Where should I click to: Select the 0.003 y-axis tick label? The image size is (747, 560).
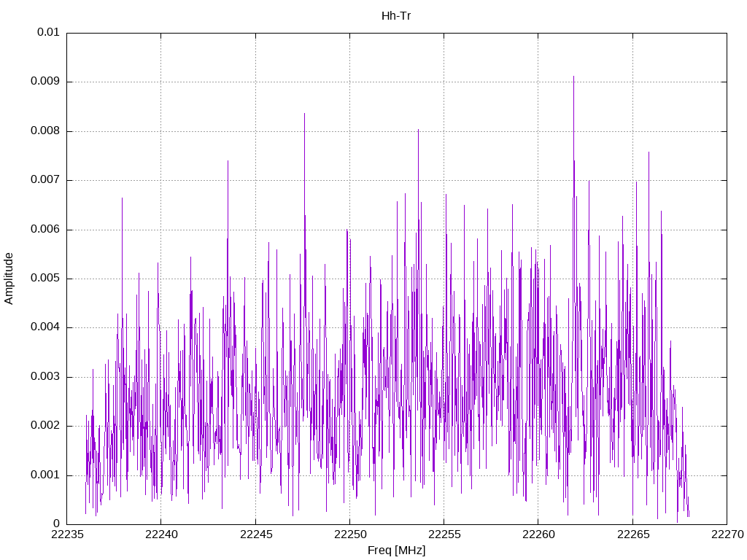click(x=44, y=377)
